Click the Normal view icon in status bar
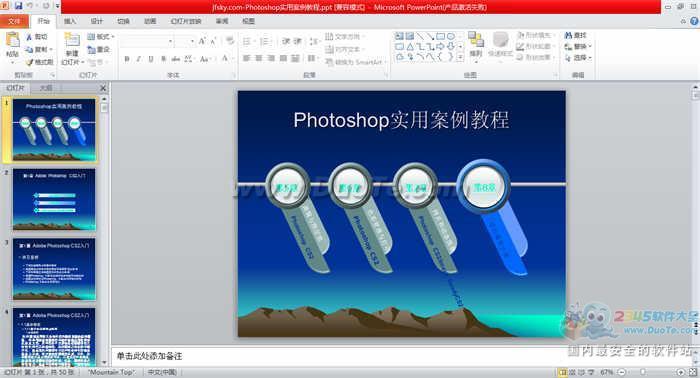 pos(562,372)
